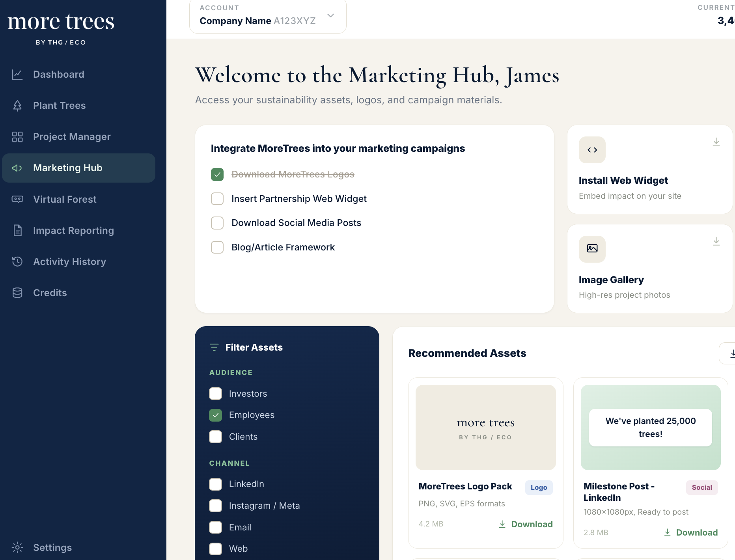Click the download-all icon beside Recommended Assets
This screenshot has width=735, height=560.
coord(732,353)
